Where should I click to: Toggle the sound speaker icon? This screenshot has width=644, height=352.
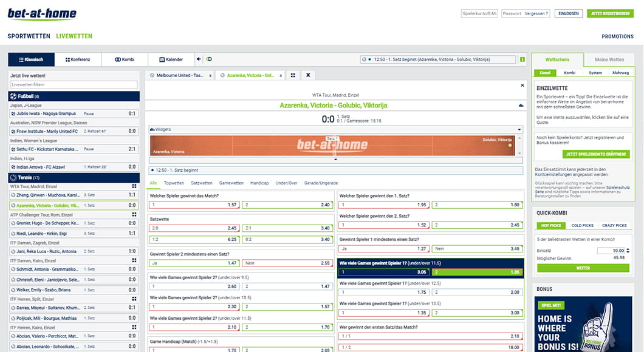pyautogui.click(x=199, y=59)
